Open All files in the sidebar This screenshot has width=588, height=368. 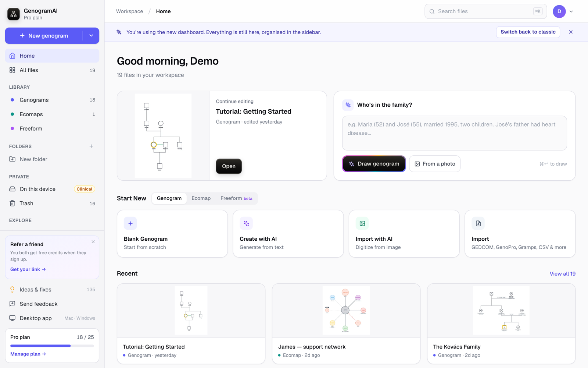tap(52, 70)
